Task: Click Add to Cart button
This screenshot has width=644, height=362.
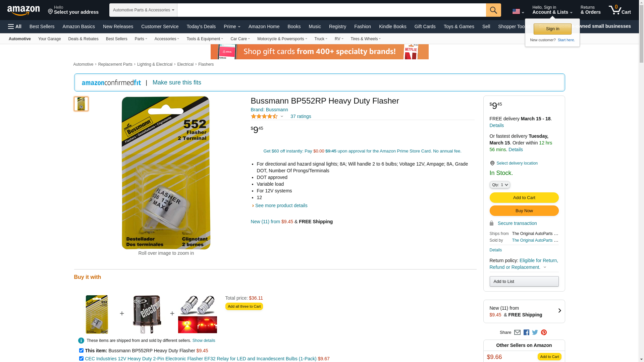Action: click(524, 198)
